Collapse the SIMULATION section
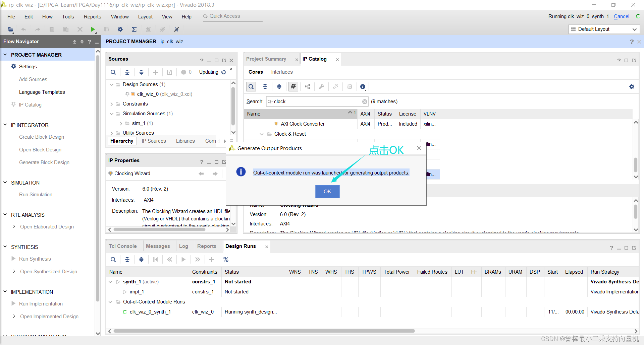Viewport: 644px width, 345px height. 5,183
